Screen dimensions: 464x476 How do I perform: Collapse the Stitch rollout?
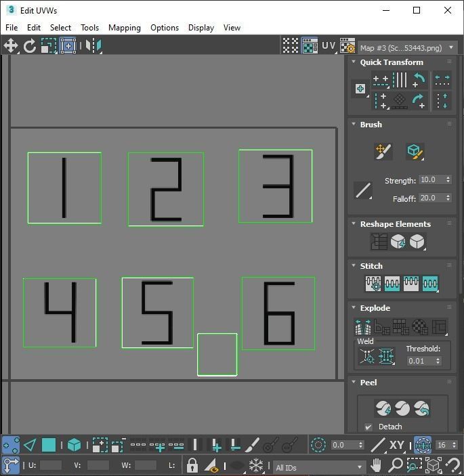pos(354,265)
